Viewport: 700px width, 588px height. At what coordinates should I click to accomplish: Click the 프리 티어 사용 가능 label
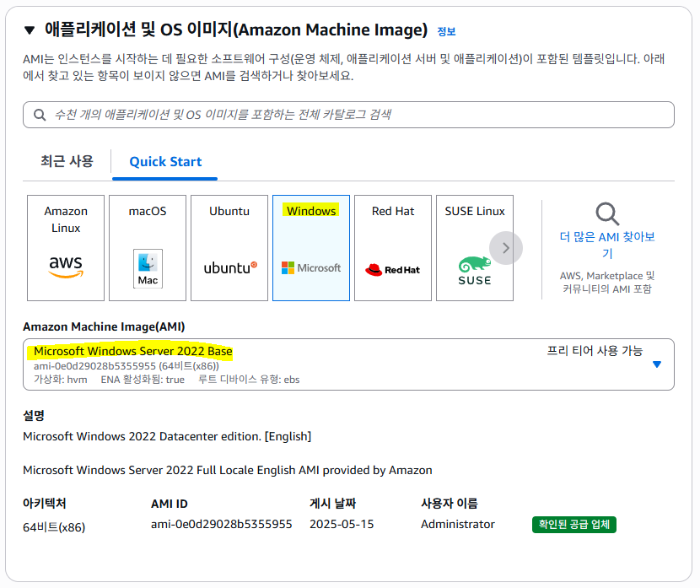pos(595,351)
